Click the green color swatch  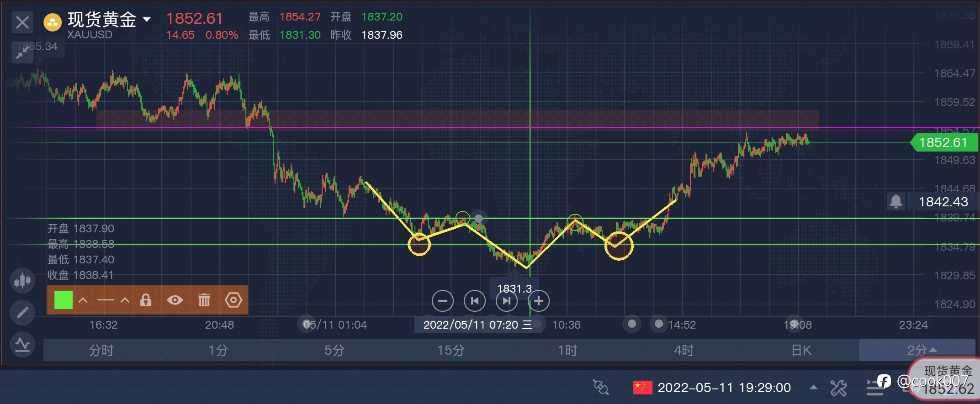(x=64, y=300)
